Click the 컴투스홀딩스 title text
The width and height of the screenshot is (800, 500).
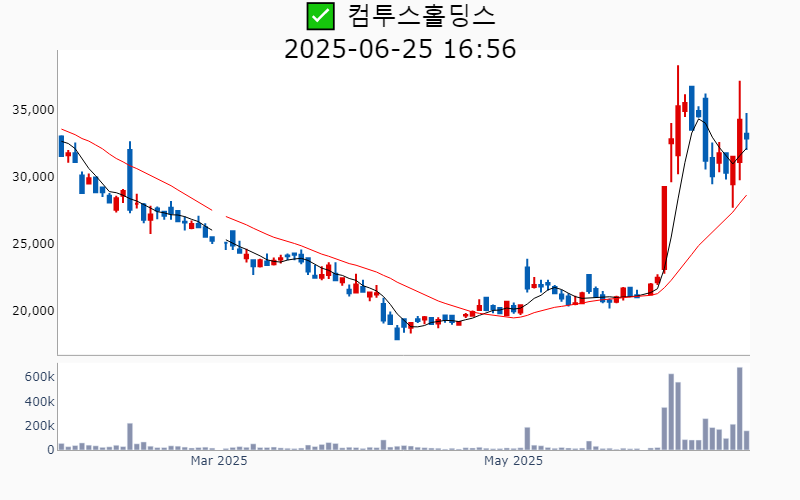[421, 16]
